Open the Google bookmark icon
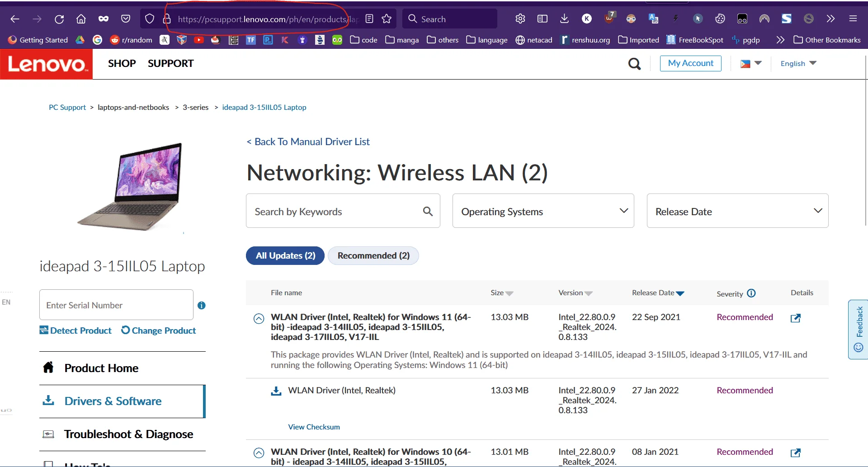This screenshot has width=868, height=467. point(97,40)
